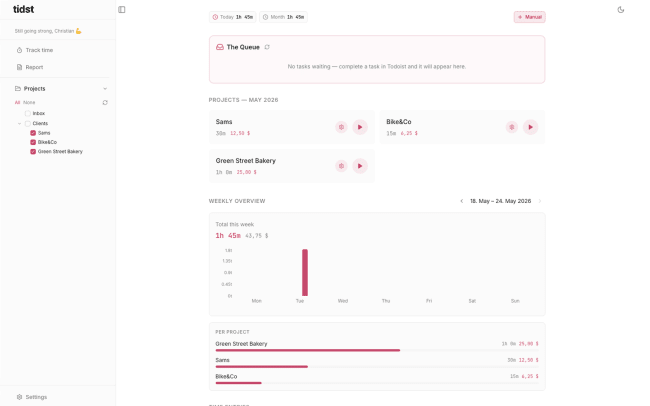
Task: Click the Today 1h 45m badge
Action: point(233,17)
